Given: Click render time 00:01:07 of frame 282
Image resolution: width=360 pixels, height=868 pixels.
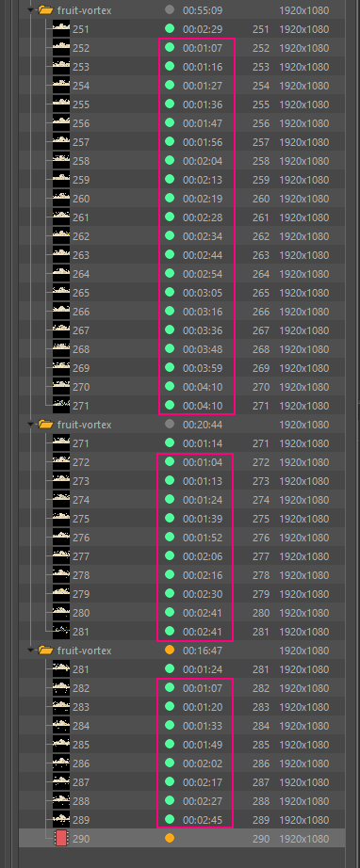Looking at the screenshot, I should [203, 687].
